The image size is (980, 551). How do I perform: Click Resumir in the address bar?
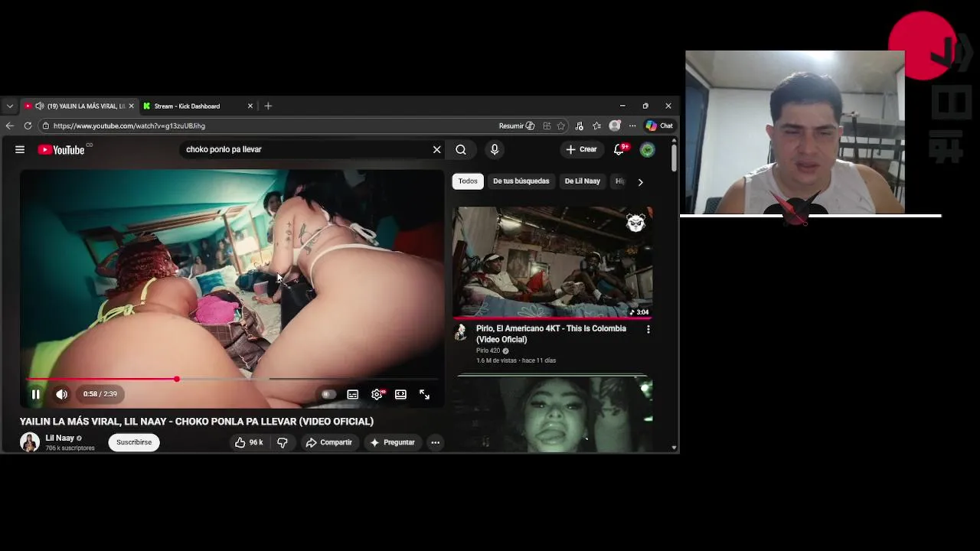click(516, 126)
